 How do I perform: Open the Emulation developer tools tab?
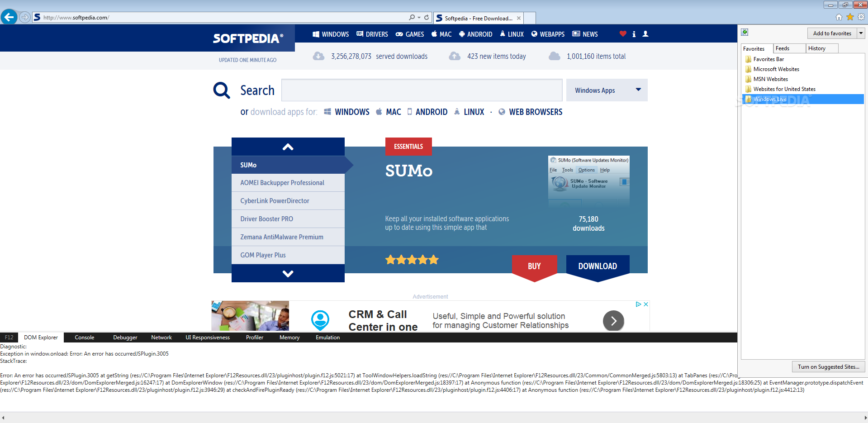coord(327,337)
